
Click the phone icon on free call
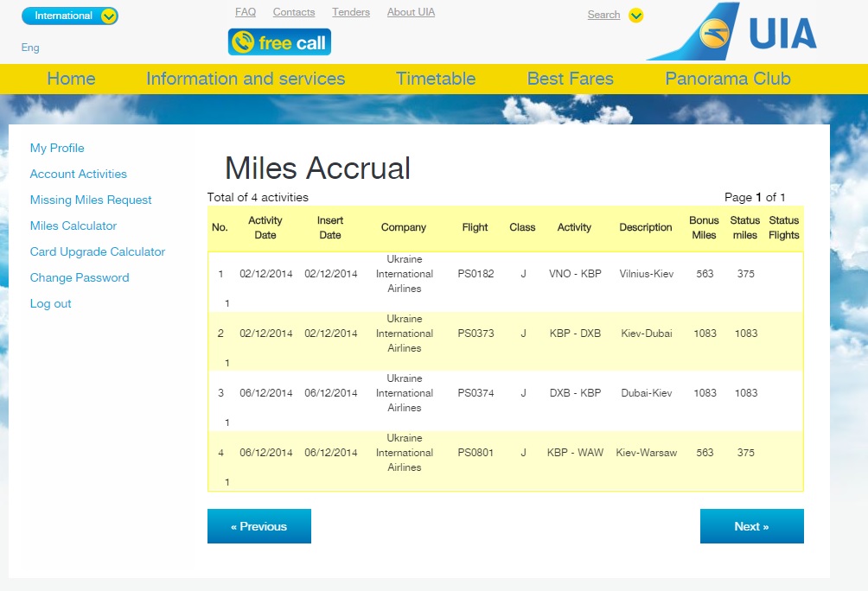point(242,42)
